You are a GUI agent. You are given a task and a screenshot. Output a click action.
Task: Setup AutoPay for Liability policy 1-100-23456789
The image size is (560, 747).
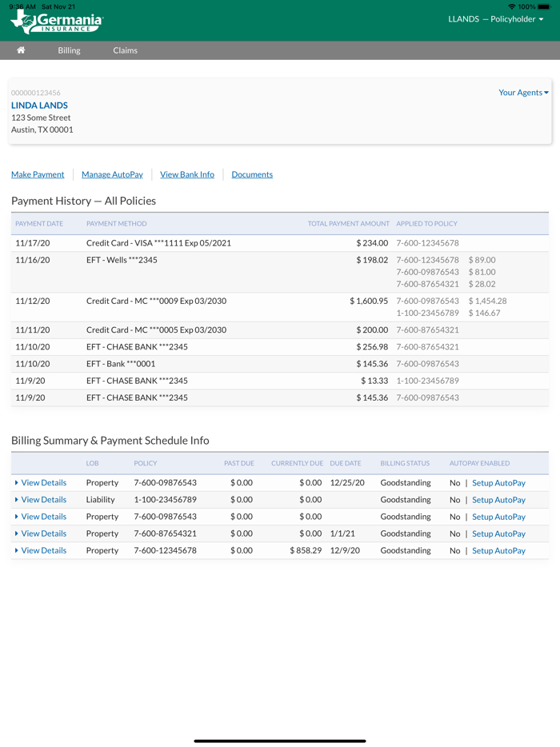pos(498,500)
